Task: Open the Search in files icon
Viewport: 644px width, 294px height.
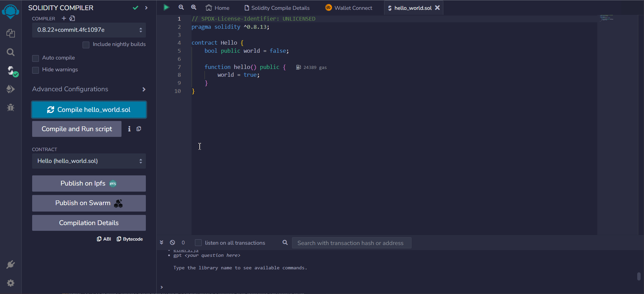Action: click(x=10, y=52)
